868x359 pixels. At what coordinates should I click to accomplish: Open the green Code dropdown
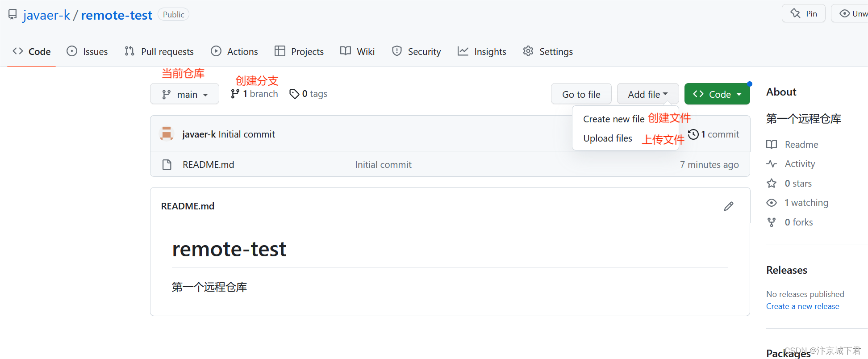717,94
